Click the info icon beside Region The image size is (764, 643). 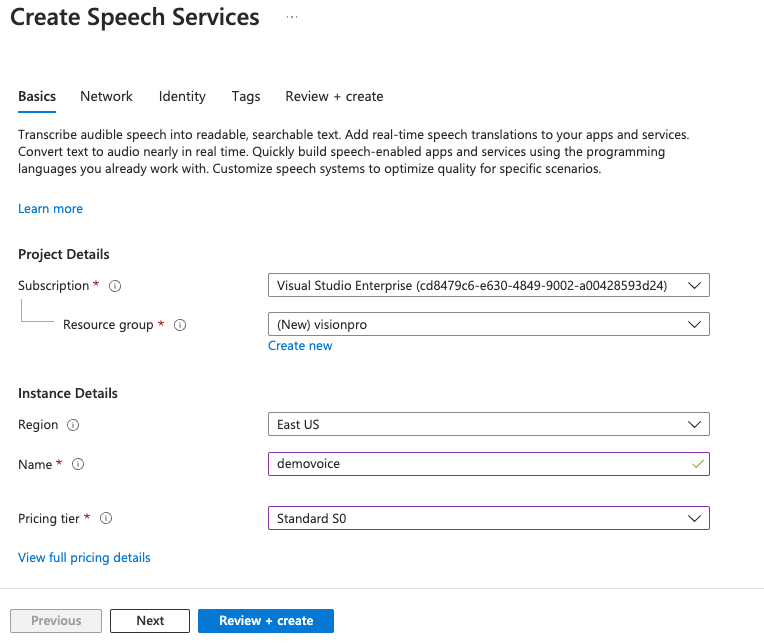tap(73, 425)
